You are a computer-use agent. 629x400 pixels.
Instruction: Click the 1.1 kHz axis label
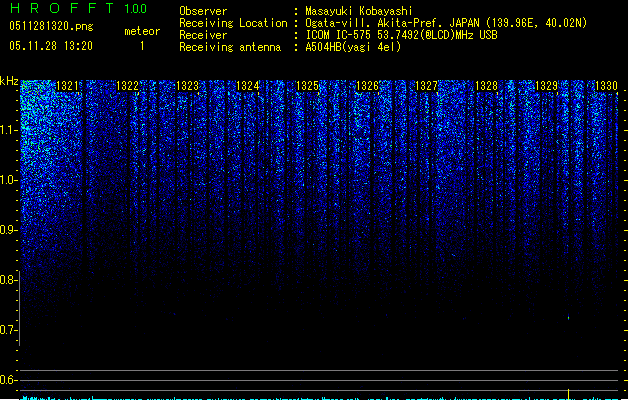click(8, 130)
